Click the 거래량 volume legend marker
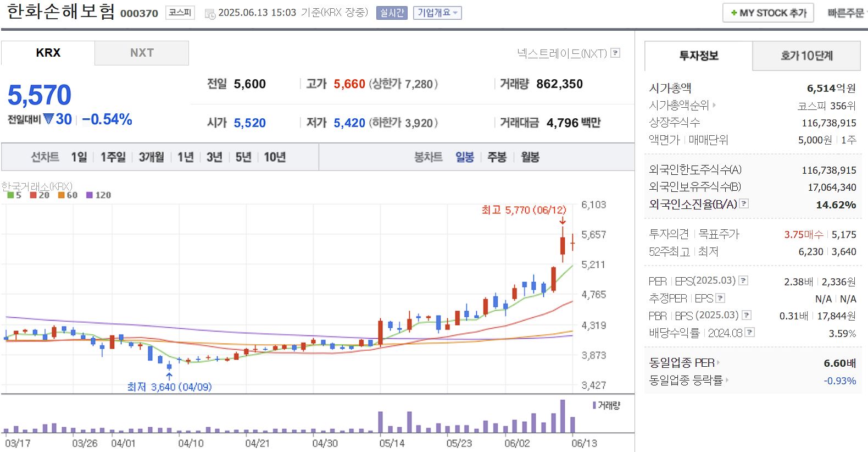The width and height of the screenshot is (868, 452). pyautogui.click(x=594, y=405)
